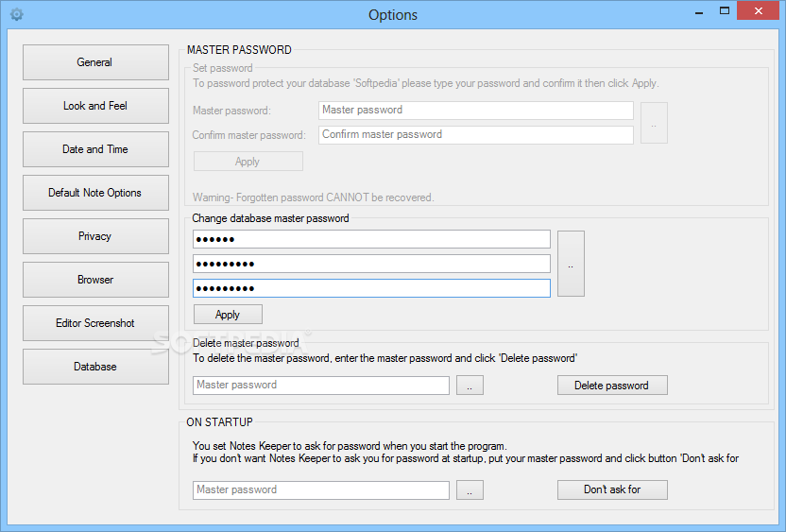The image size is (786, 532).
Task: Focus Master password field under On Startup
Action: click(321, 489)
